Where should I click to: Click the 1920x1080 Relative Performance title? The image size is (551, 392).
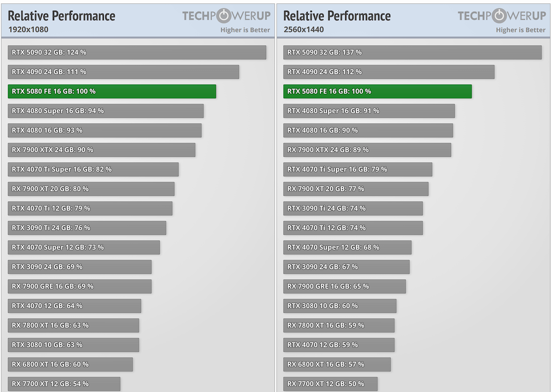click(x=62, y=16)
